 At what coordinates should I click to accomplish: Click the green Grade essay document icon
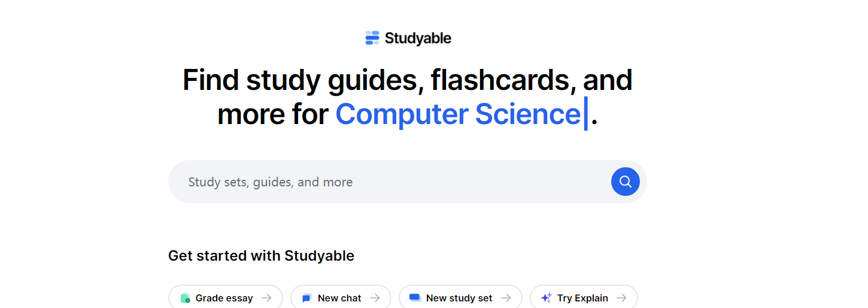pyautogui.click(x=185, y=298)
